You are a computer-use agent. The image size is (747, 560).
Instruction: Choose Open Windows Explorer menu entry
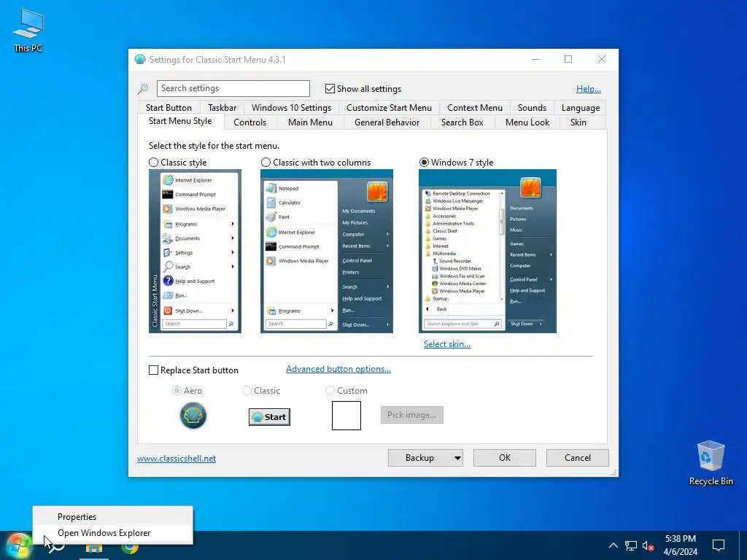pos(113,533)
